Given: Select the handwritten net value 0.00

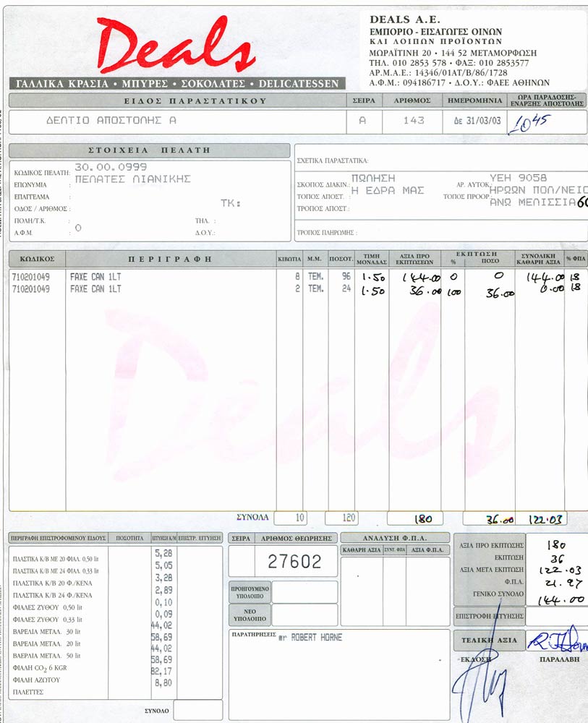Looking at the screenshot, I should [552, 288].
